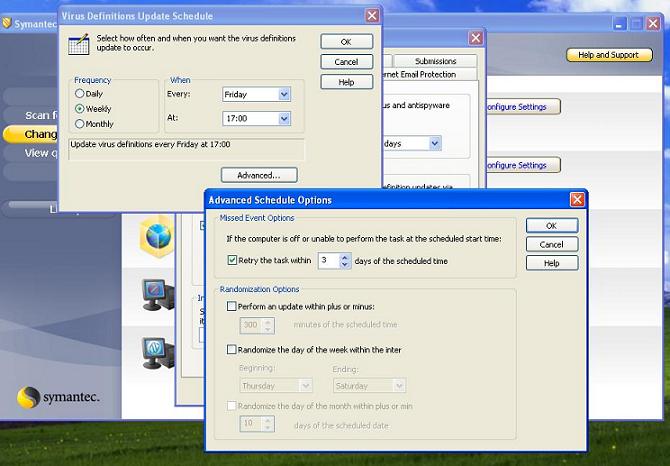Click the upper Configure Settings button

point(522,107)
